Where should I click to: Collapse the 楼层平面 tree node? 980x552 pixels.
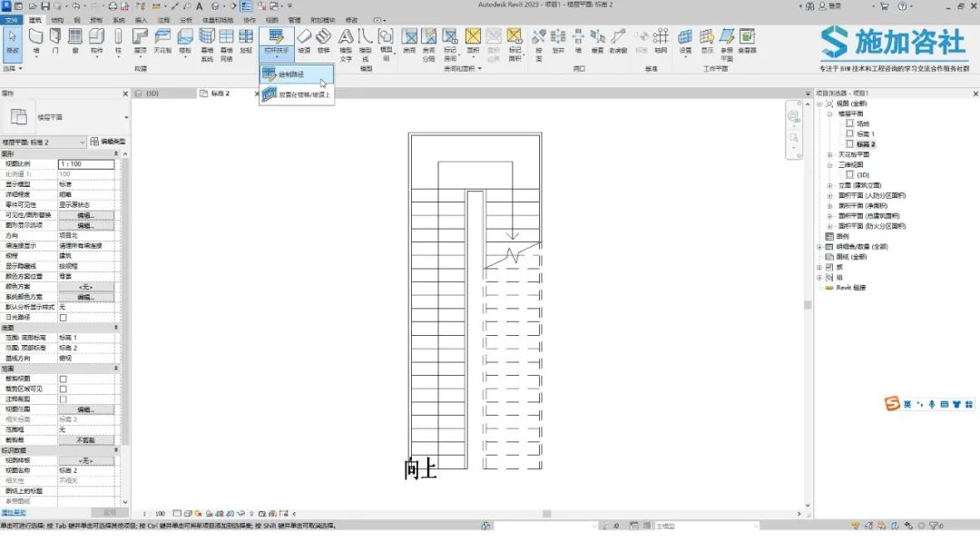tap(830, 113)
